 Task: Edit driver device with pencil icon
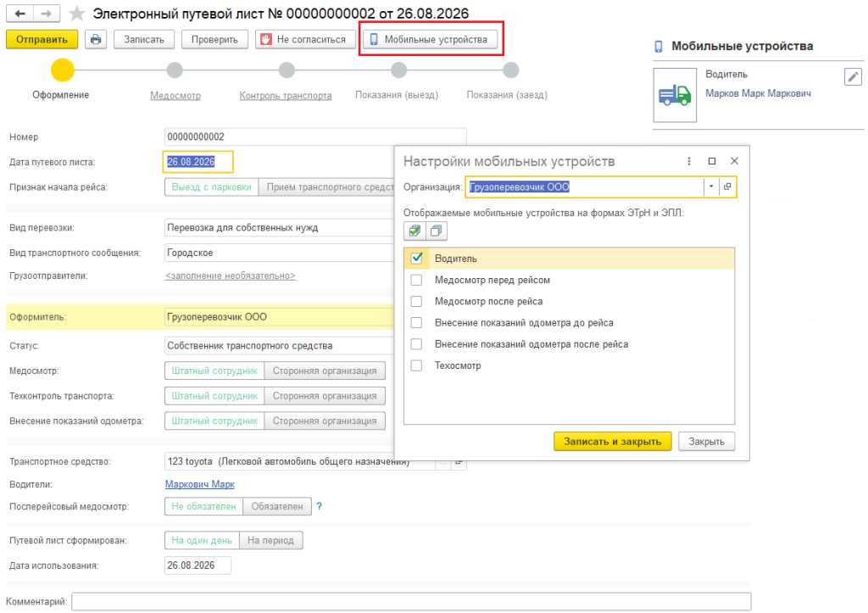click(853, 76)
